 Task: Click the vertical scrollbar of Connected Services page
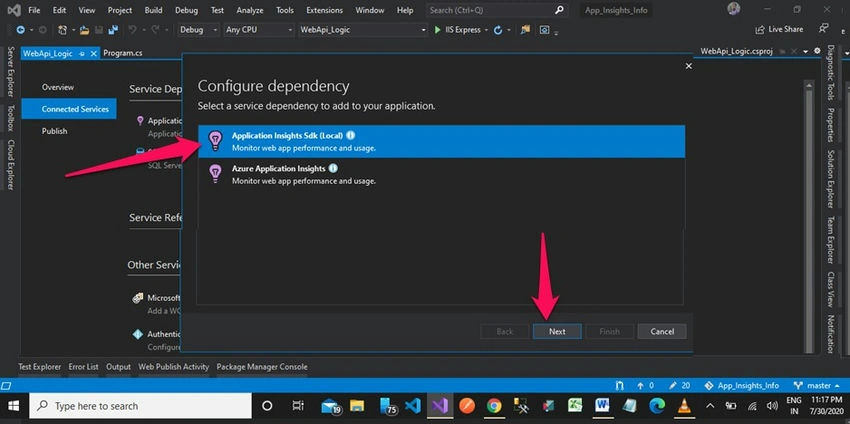coord(809,217)
